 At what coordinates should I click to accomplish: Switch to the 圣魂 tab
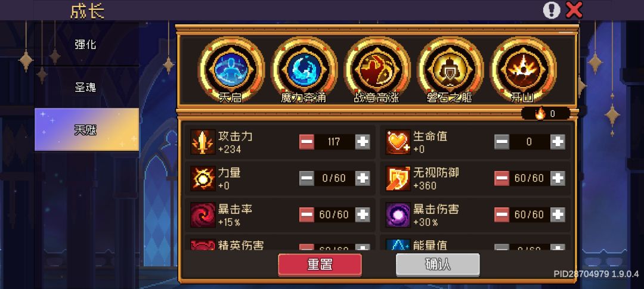click(86, 87)
